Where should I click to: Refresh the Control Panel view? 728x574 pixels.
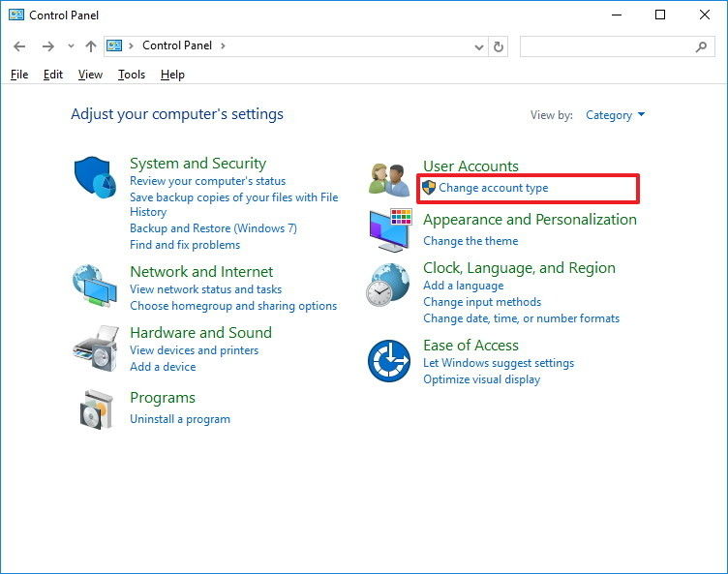coord(499,46)
